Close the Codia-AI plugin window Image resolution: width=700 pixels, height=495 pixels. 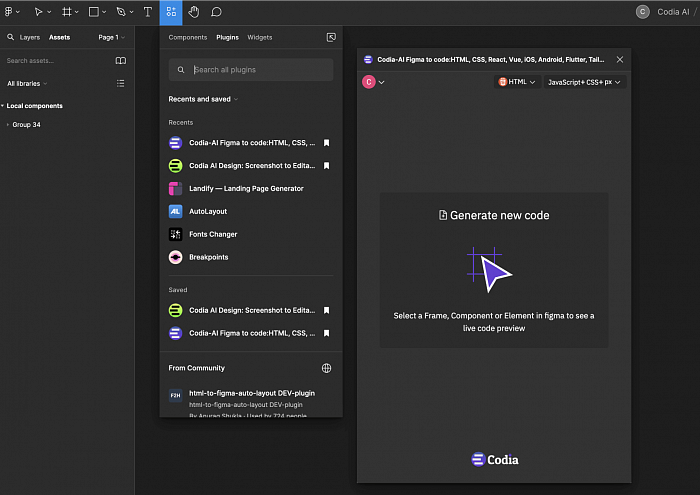620,59
